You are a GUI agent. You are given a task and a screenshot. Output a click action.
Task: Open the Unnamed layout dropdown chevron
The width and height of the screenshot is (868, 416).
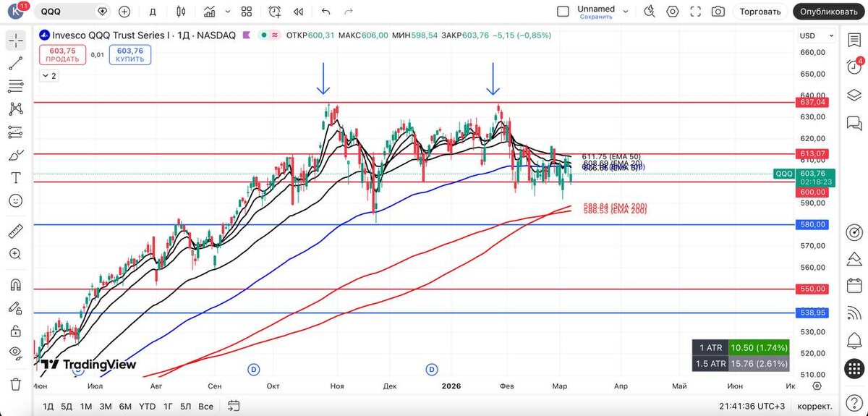(x=626, y=12)
